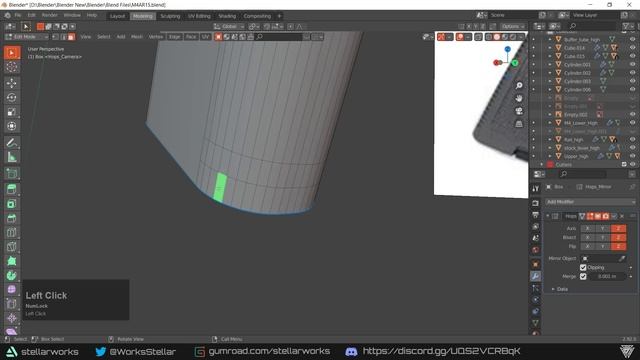Viewport: 640px width, 360px height.
Task: Open Object properties orange square tab
Action: pos(536,264)
